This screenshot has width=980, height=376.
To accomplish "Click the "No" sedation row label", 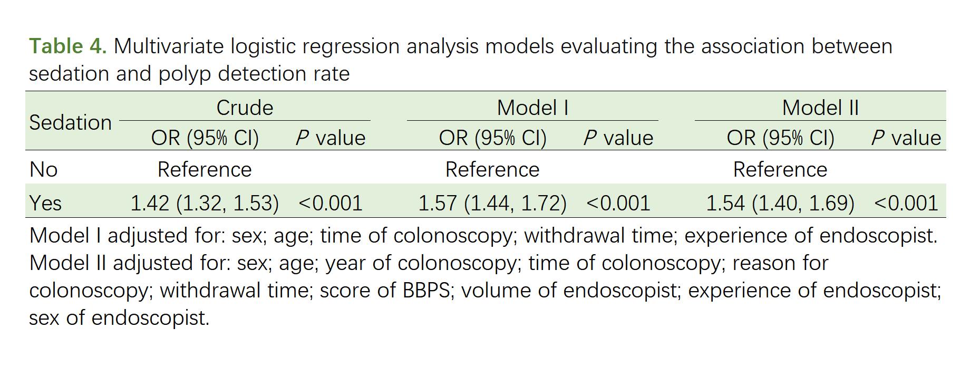I will point(43,169).
